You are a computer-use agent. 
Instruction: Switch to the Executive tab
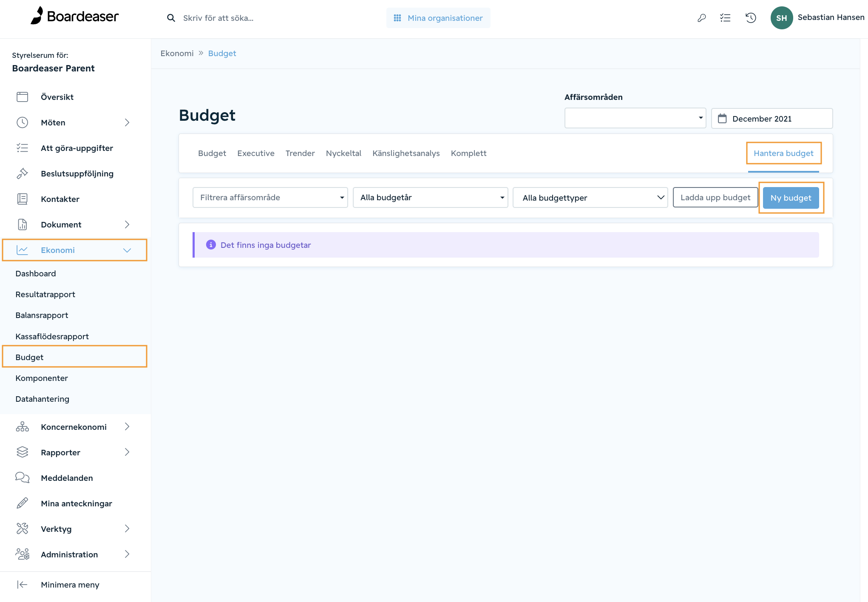coord(256,153)
